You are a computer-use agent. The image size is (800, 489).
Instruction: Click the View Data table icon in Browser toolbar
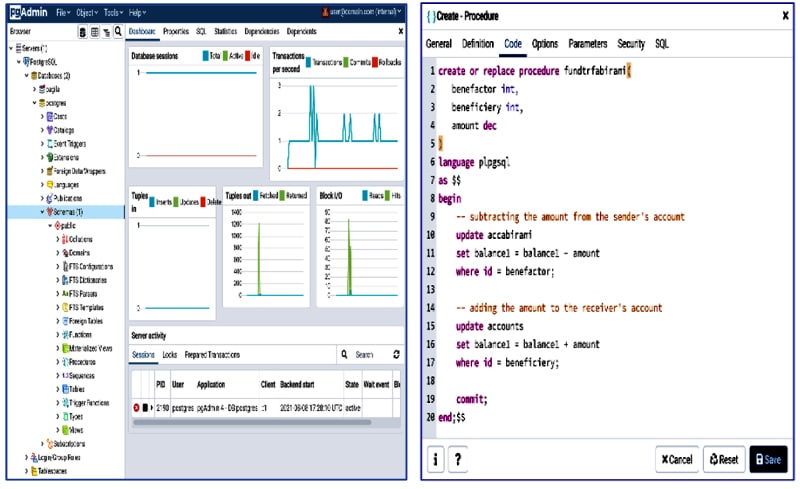(95, 32)
